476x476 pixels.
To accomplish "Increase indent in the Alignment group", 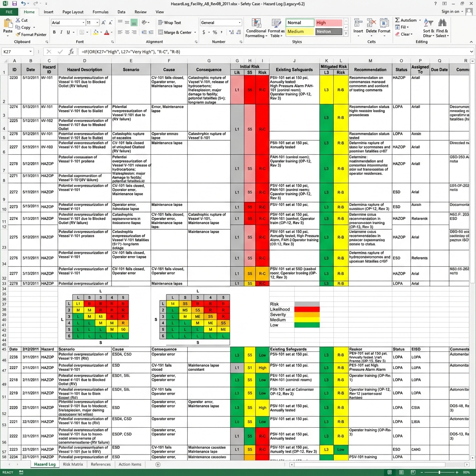I will tap(151, 32).
